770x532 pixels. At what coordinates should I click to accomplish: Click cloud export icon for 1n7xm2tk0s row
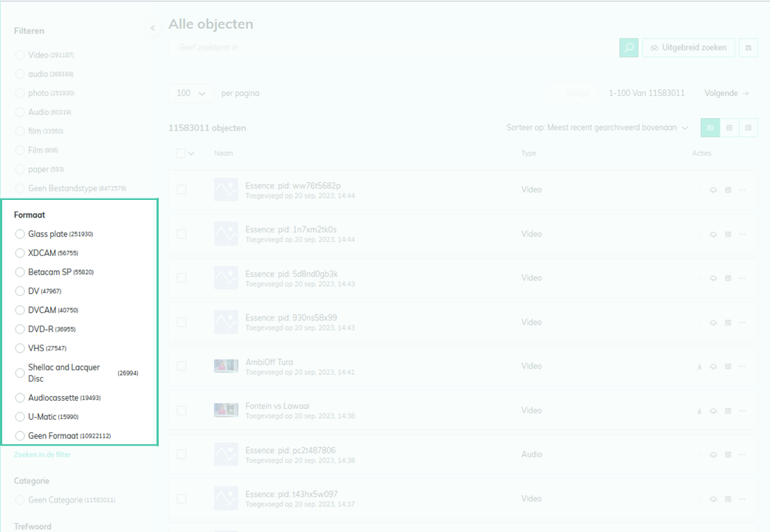point(714,234)
